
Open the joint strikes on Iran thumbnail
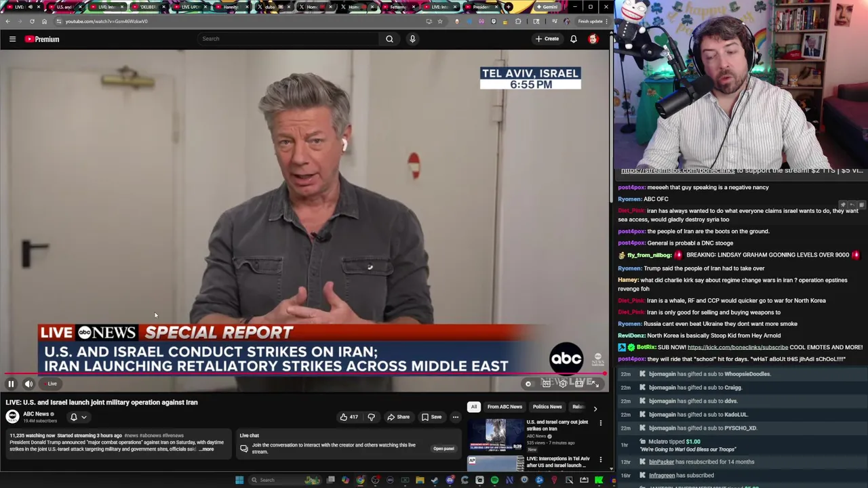[x=496, y=435]
